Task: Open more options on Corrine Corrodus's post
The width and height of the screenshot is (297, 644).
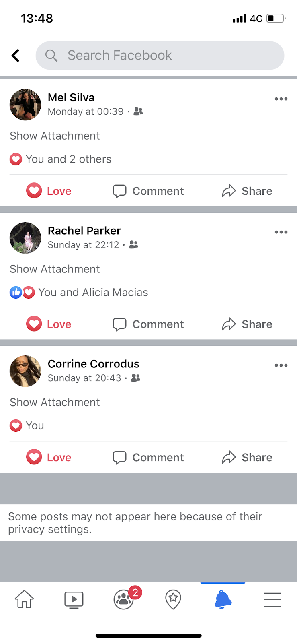Action: (281, 365)
